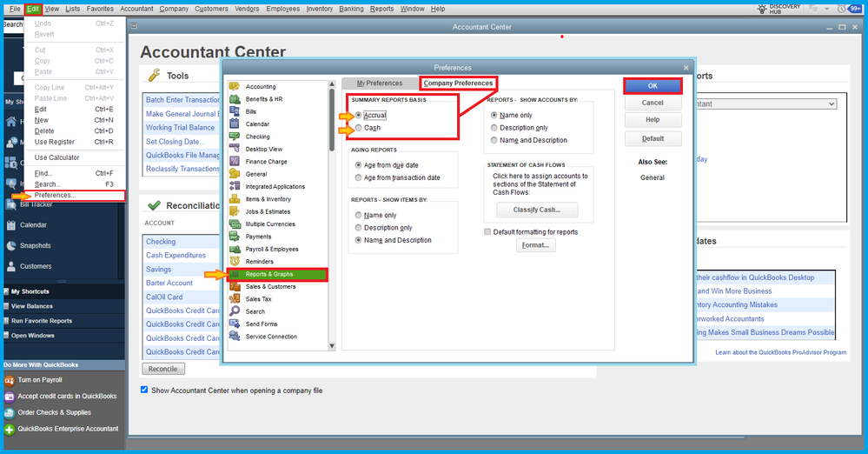The width and height of the screenshot is (868, 454).
Task: Follow the Also See General link
Action: 653,177
